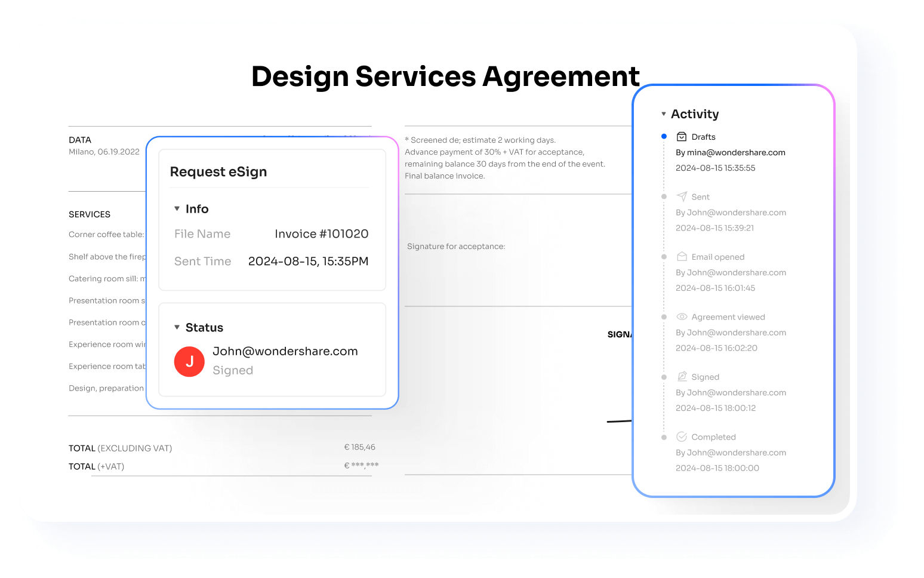Click the Design, preparation row
Image resolution: width=924 pixels, height=578 pixels.
tap(106, 389)
